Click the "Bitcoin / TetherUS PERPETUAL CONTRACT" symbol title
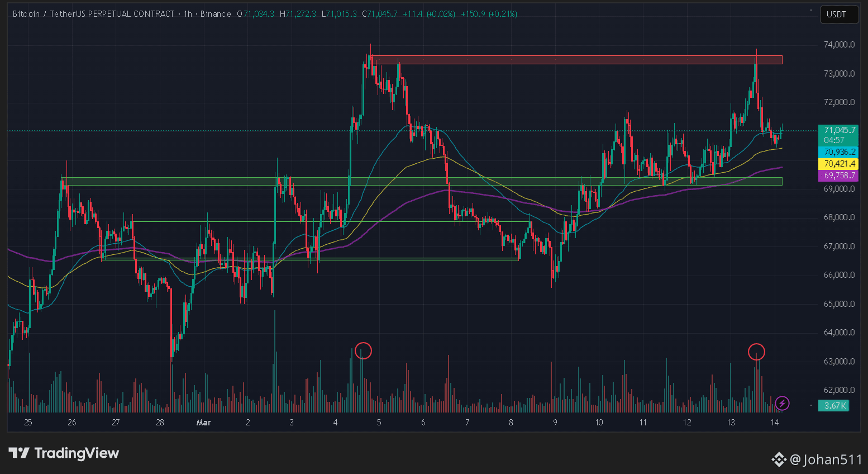The image size is (868, 474). [94, 14]
